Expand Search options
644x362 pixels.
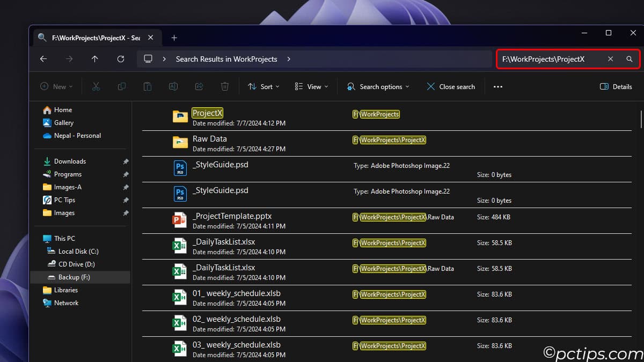[x=378, y=86]
